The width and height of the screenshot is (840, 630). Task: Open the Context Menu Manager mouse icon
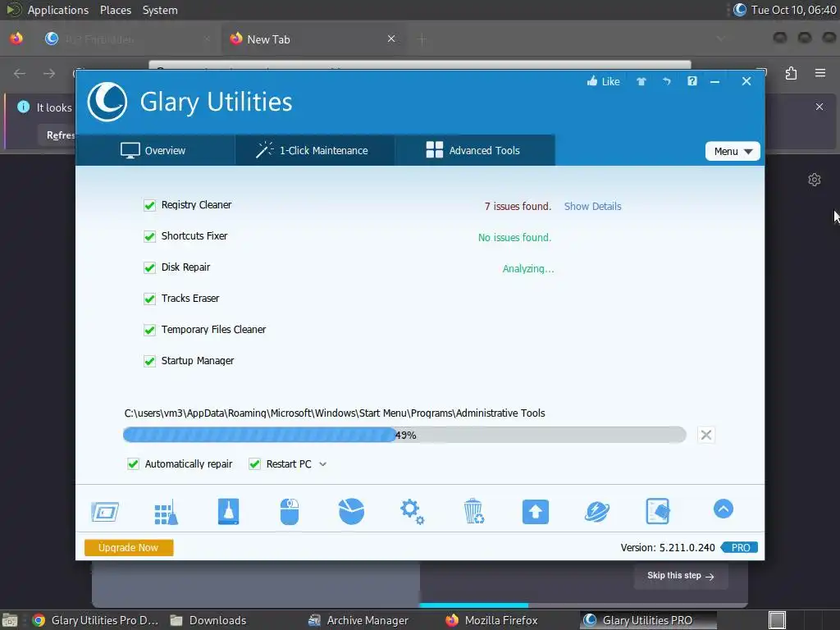click(x=290, y=512)
